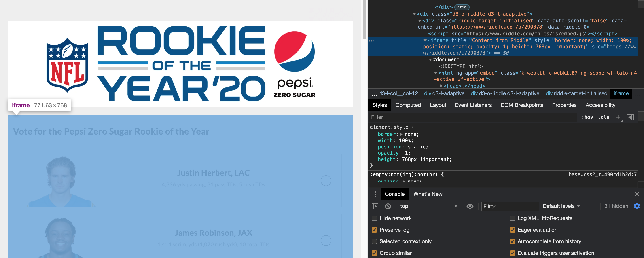
Task: Click 'Justin Herbert, LAC' name text
Action: coord(213,173)
